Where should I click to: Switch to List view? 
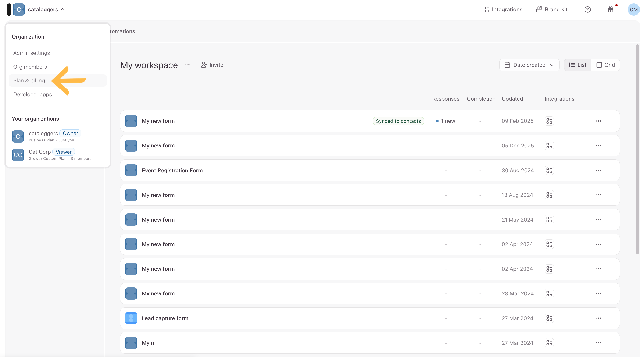click(577, 65)
